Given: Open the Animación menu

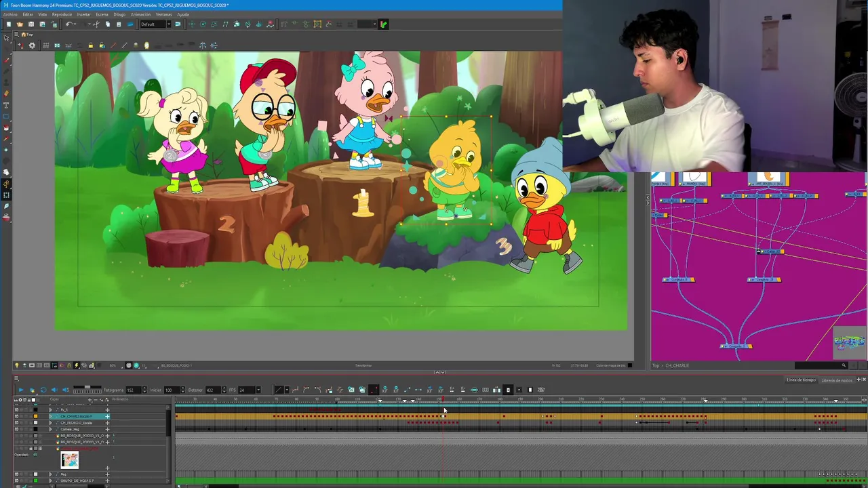Looking at the screenshot, I should 140,14.
